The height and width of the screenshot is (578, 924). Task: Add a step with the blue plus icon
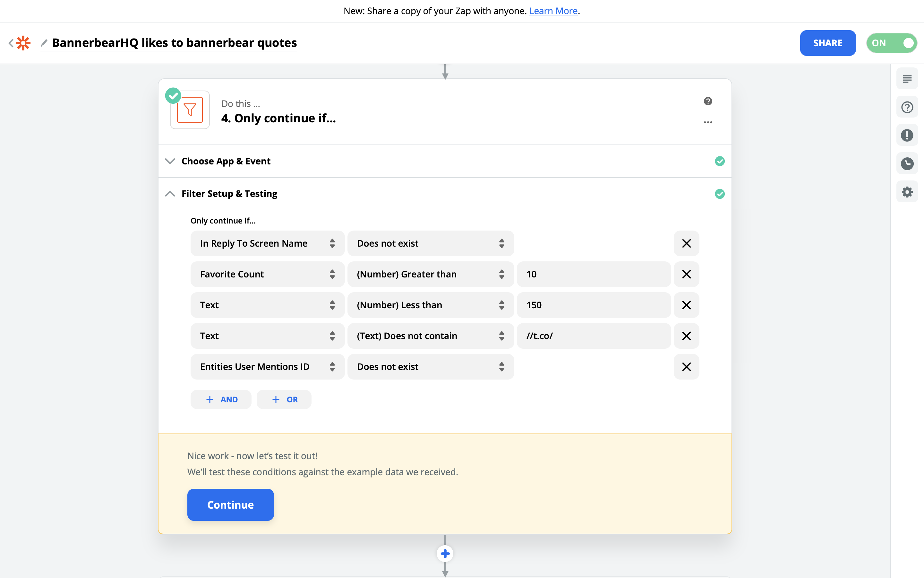coord(445,554)
